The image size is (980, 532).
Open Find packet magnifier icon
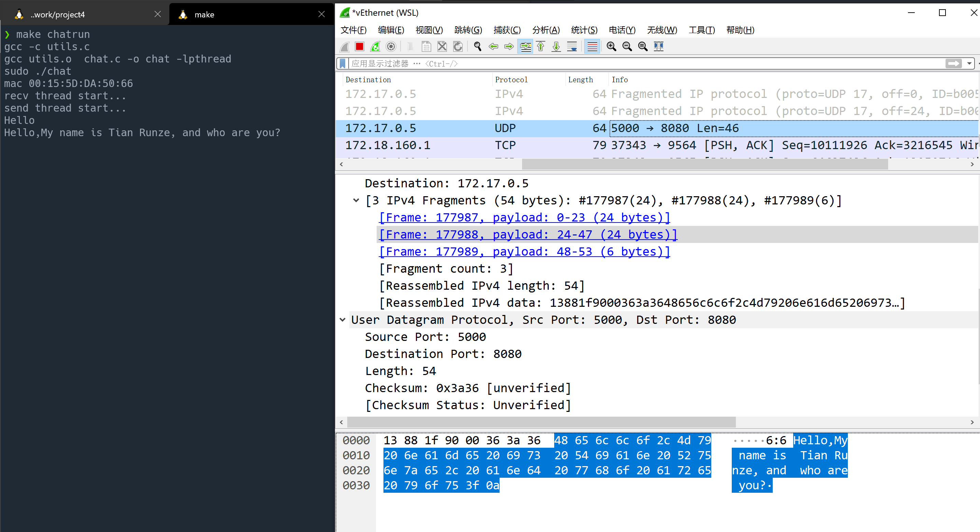coord(477,46)
